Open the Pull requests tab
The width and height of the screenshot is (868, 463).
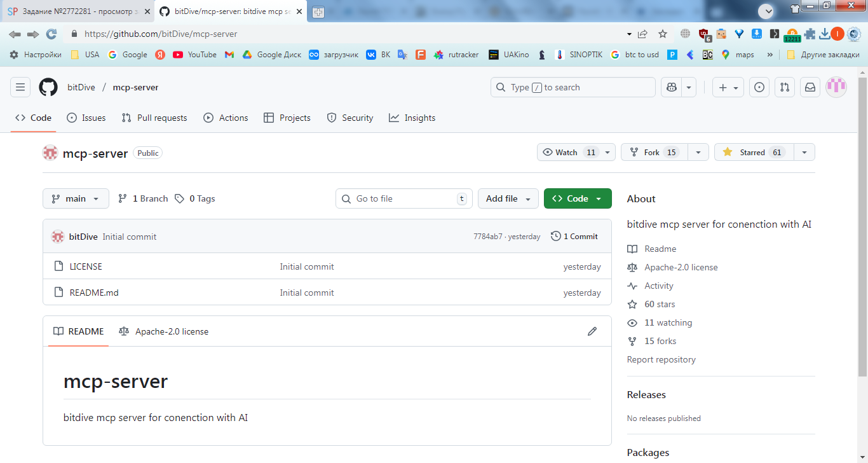pyautogui.click(x=154, y=118)
